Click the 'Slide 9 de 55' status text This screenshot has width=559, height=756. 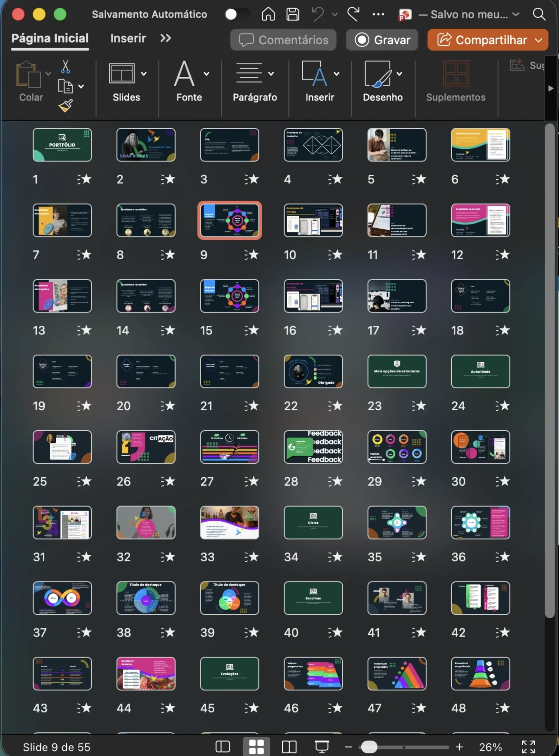56,747
